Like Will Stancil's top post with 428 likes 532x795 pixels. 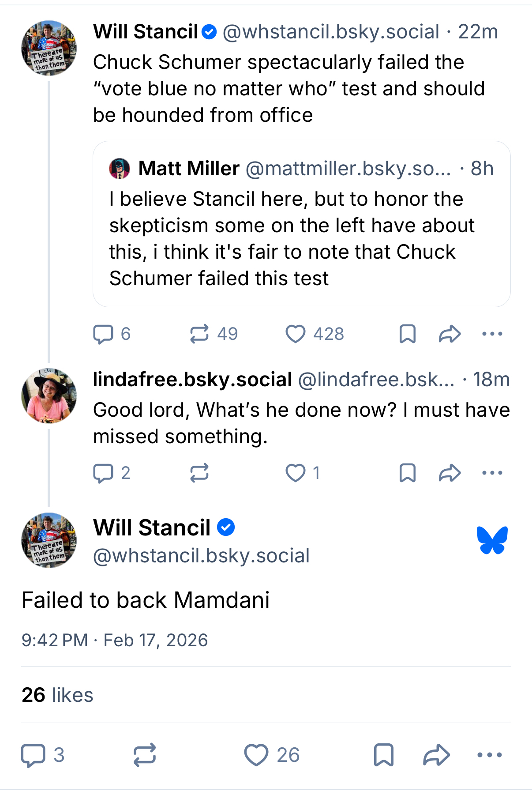(296, 334)
